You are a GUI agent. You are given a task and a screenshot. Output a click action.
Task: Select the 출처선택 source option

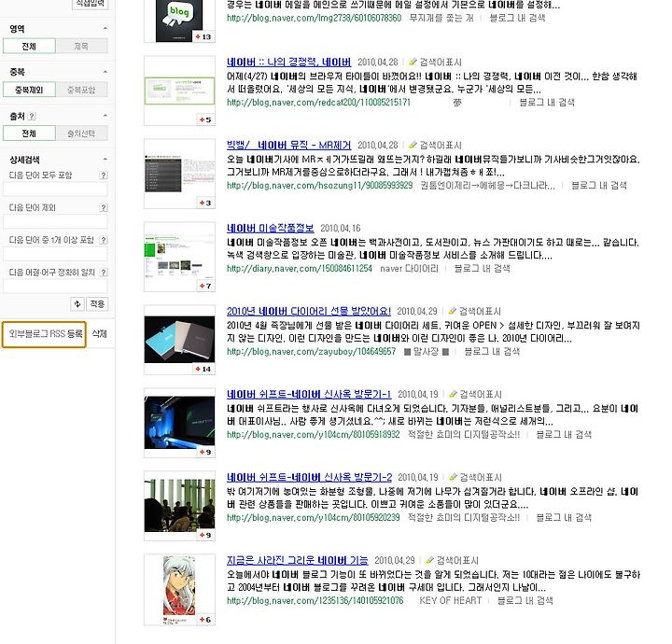click(x=81, y=133)
